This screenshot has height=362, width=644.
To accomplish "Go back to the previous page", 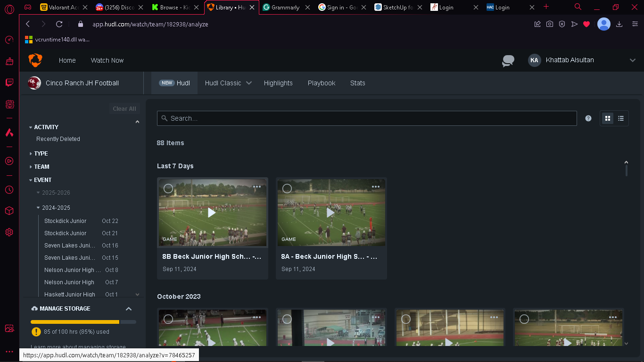I will click(28, 24).
